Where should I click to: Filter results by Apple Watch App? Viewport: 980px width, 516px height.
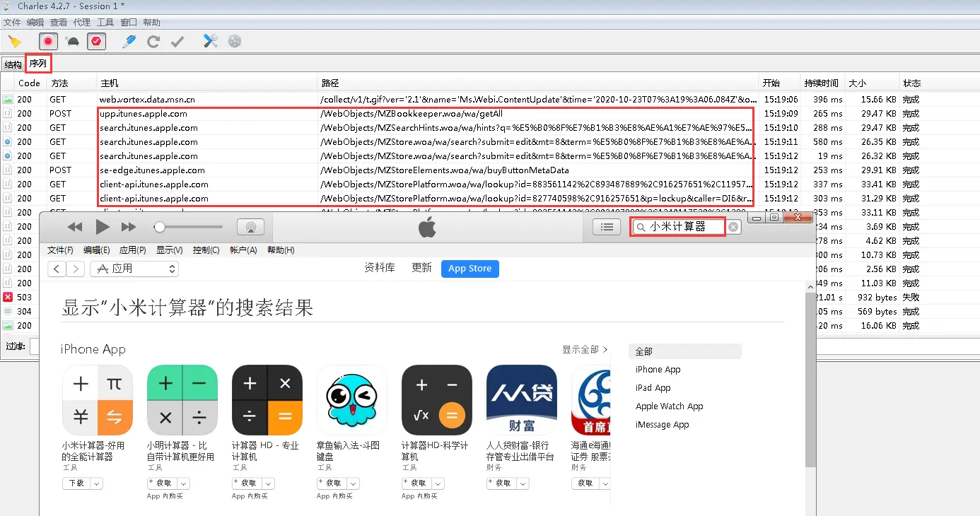point(670,406)
